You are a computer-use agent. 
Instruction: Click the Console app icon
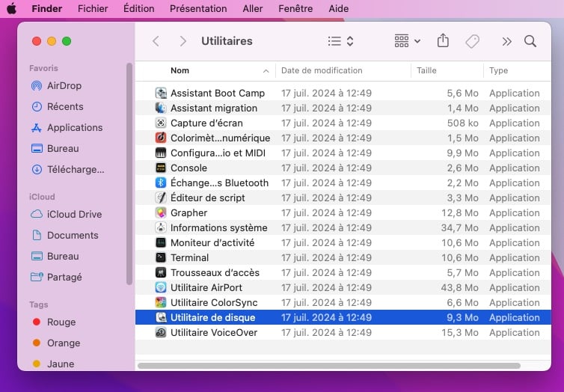coord(161,168)
